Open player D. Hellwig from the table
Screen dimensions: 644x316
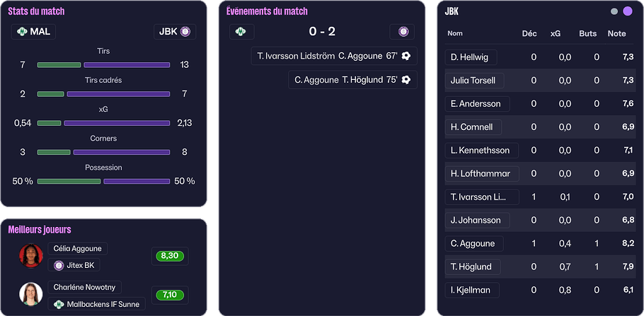coord(471,57)
